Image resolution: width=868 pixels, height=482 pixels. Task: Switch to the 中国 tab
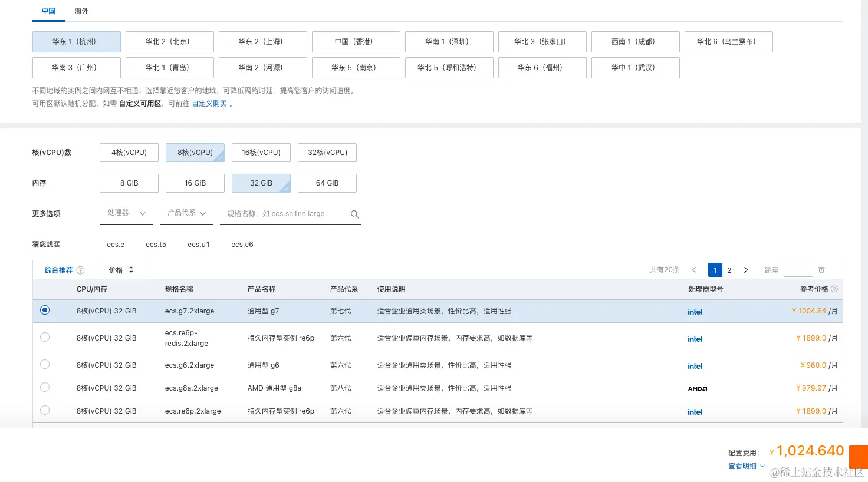click(x=48, y=11)
